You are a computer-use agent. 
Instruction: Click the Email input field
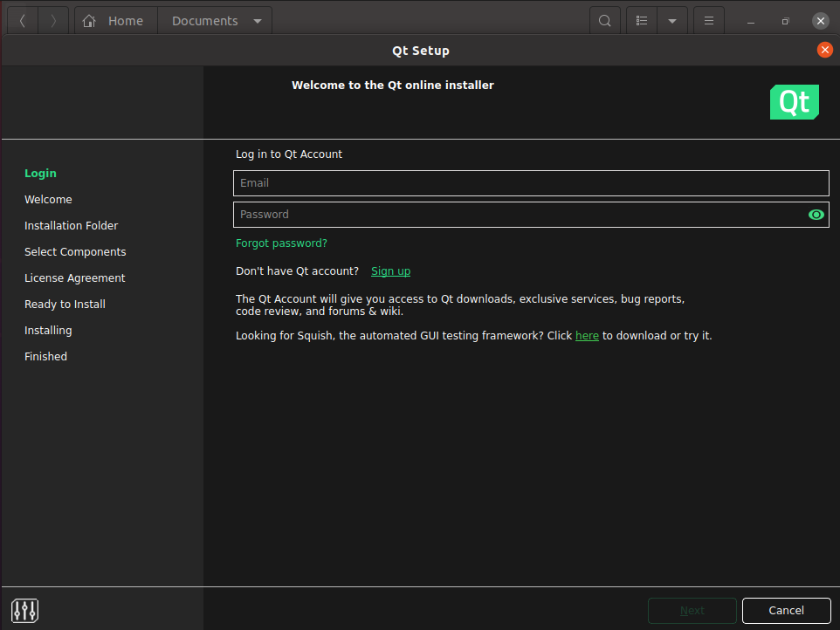click(530, 183)
